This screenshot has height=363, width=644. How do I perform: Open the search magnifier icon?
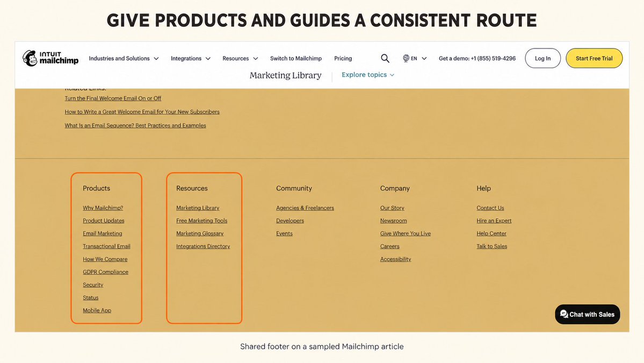[x=385, y=59]
